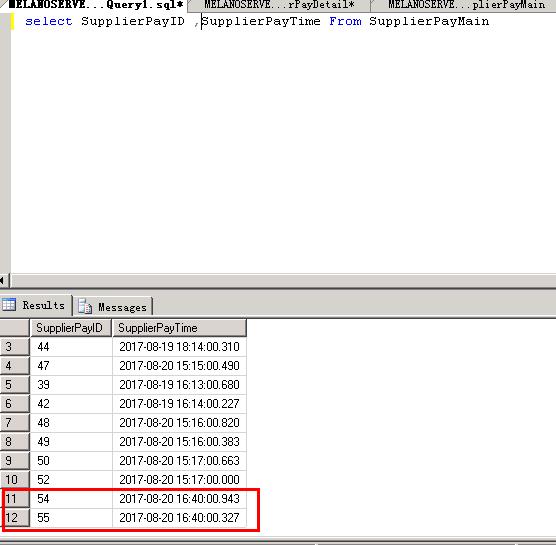Click the SupplierPayTime column header
This screenshot has width=556, height=545.
click(179, 328)
